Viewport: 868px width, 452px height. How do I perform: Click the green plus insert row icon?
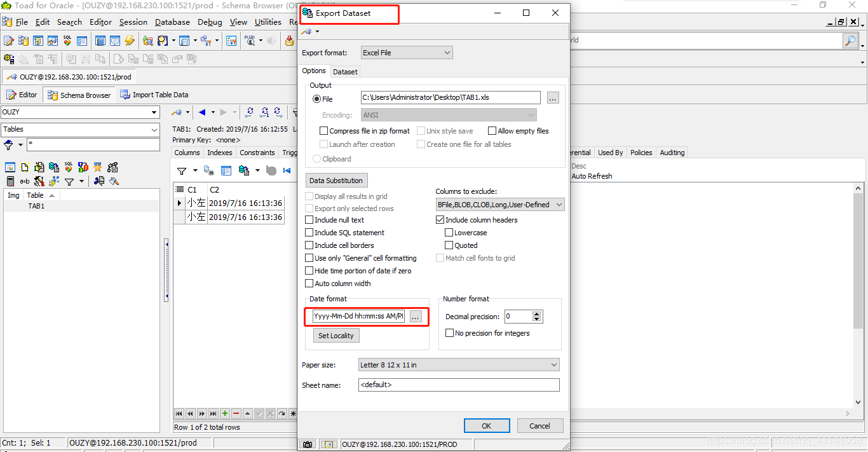coord(225,413)
